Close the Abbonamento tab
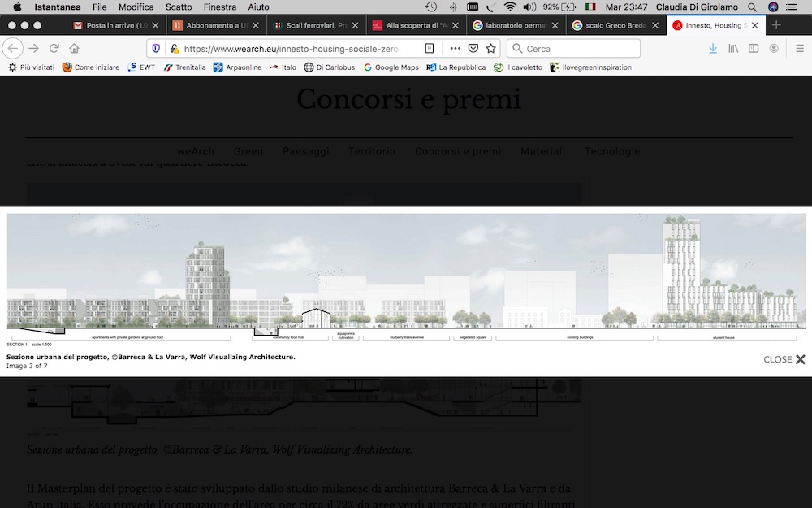This screenshot has width=812, height=508. (255, 25)
